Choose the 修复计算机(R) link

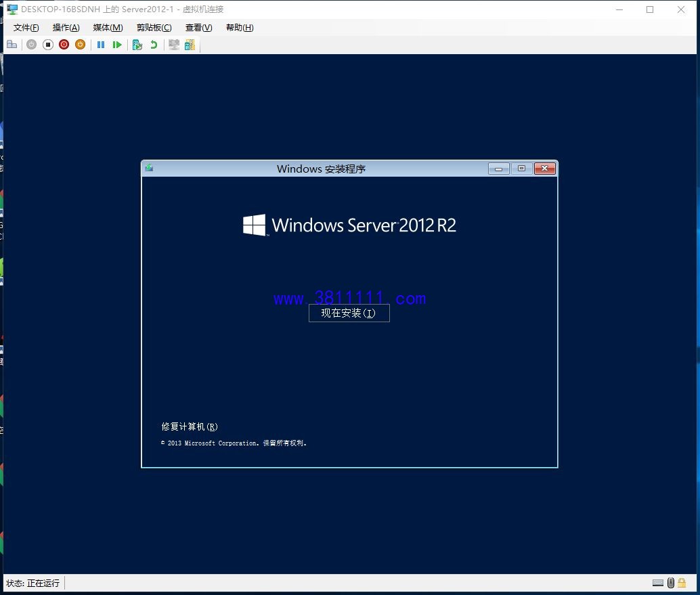pos(190,426)
